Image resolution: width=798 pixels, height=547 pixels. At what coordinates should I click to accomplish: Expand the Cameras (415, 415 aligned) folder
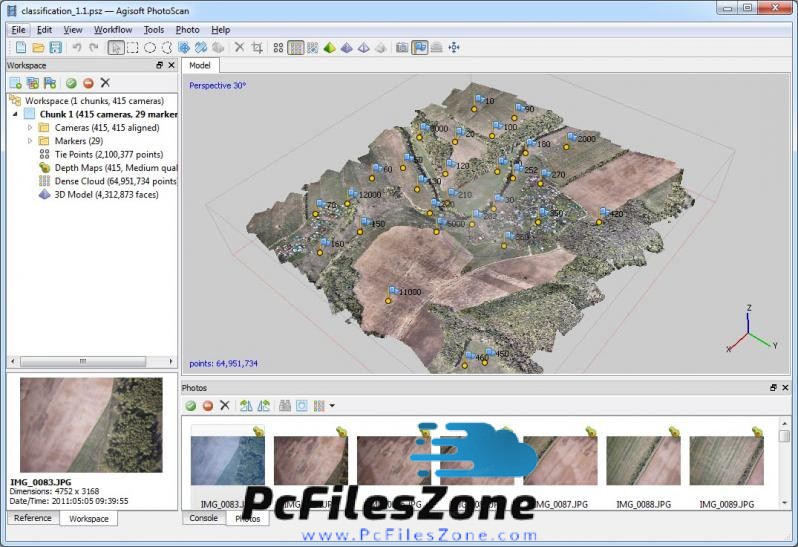pyautogui.click(x=30, y=128)
